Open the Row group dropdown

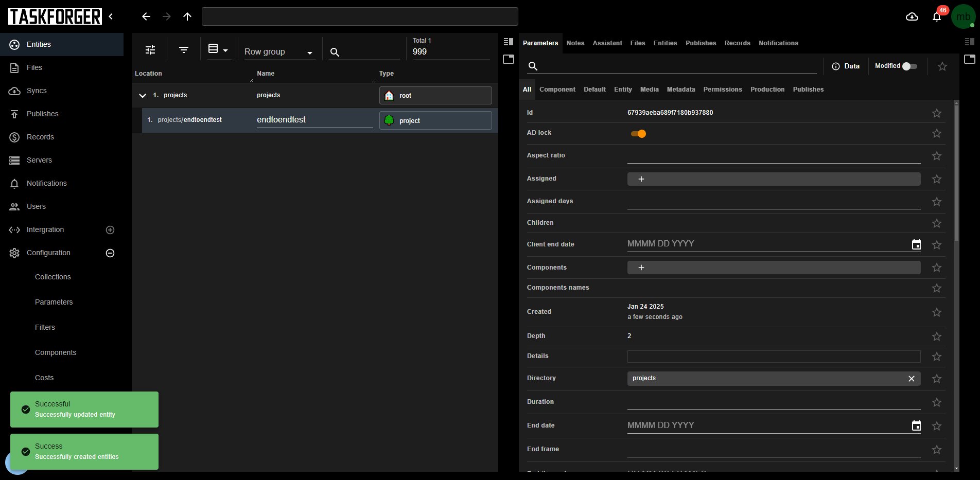tap(279, 52)
